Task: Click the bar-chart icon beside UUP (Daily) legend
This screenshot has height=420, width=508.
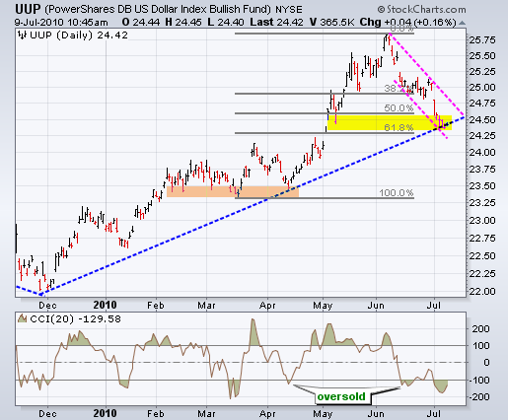Action: (23, 35)
